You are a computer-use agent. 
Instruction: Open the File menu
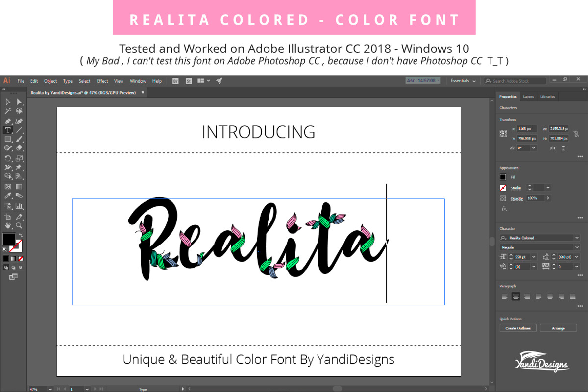click(x=21, y=81)
